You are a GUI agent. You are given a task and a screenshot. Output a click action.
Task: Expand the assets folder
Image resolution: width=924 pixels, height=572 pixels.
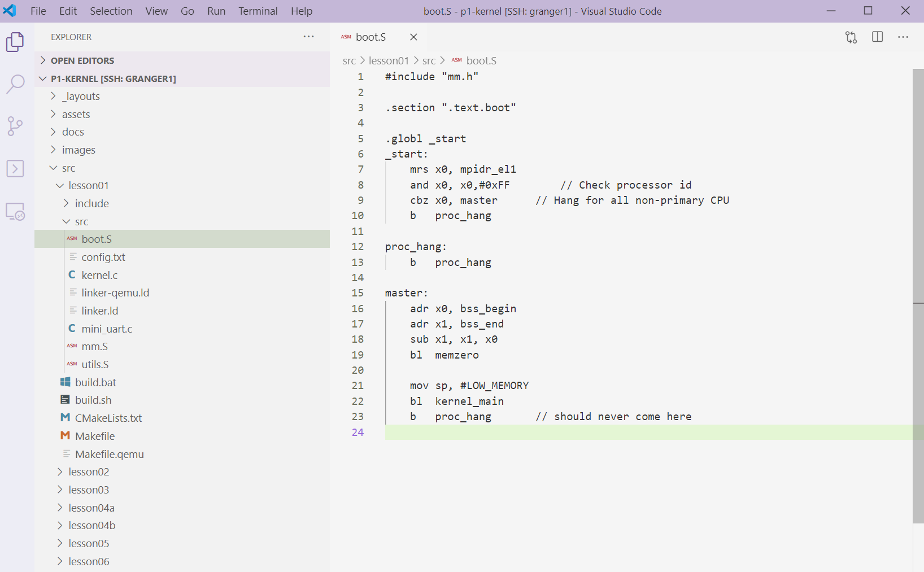point(182,114)
